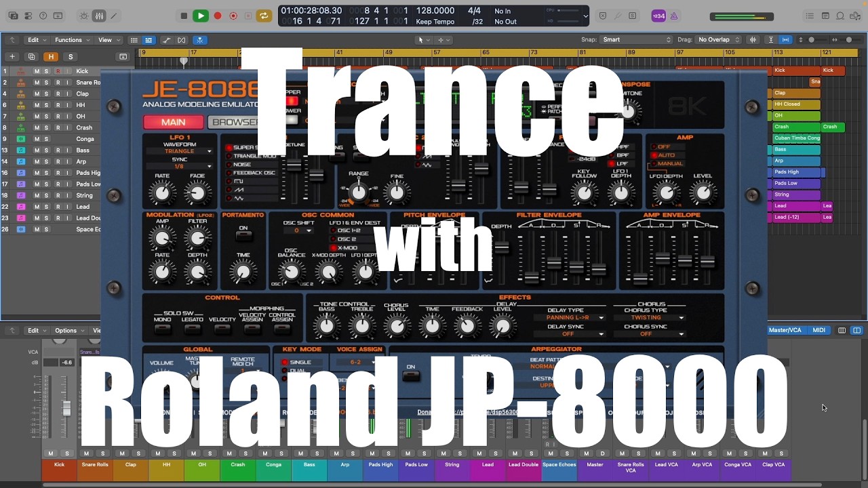
Task: Select the X-MOD radio in OSC Common
Action: pos(333,248)
